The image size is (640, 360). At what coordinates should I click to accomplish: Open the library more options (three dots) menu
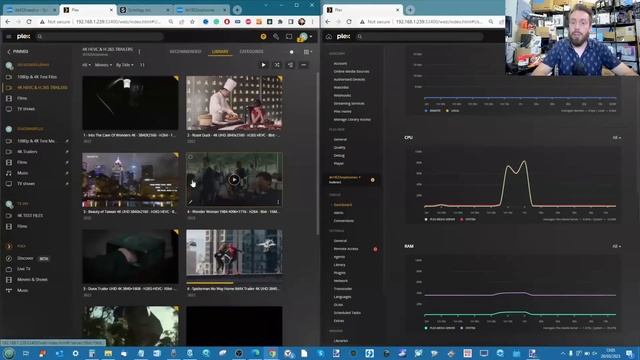(x=139, y=52)
